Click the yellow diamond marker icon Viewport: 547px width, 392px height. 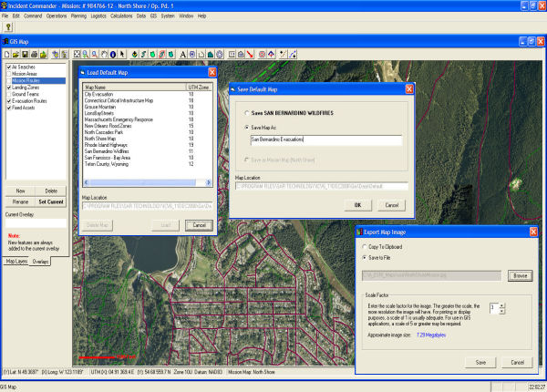135,55
